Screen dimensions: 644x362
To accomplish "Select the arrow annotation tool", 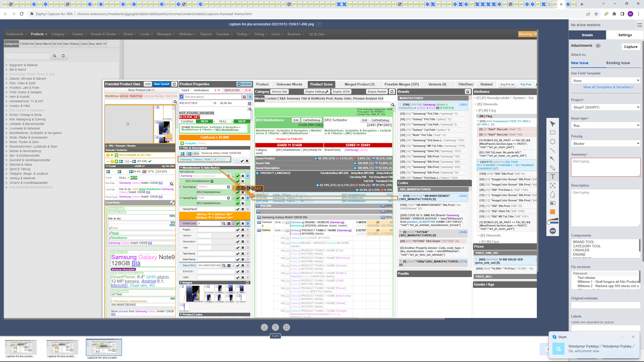I will click(552, 159).
